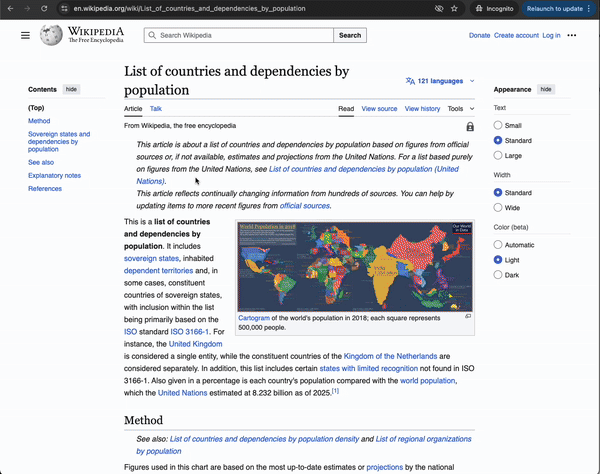Click the Wikipedia globe logo
The width and height of the screenshot is (600, 474).
(51, 35)
